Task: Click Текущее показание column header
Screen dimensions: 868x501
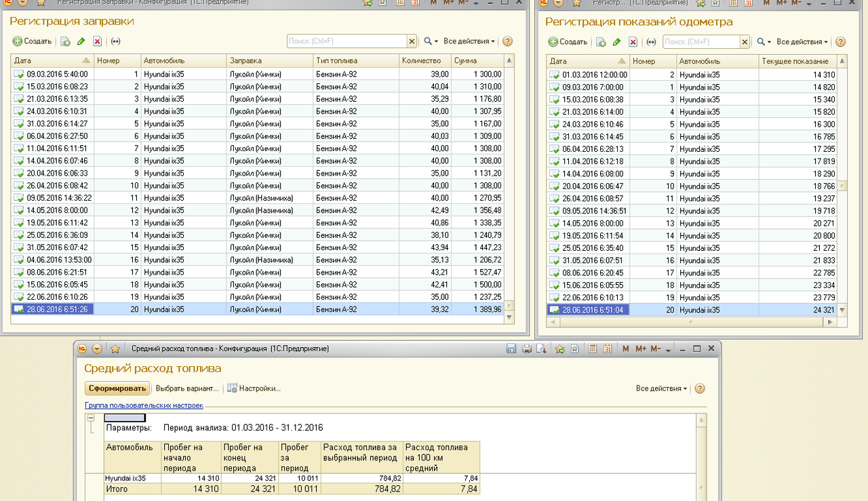Action: coord(798,61)
